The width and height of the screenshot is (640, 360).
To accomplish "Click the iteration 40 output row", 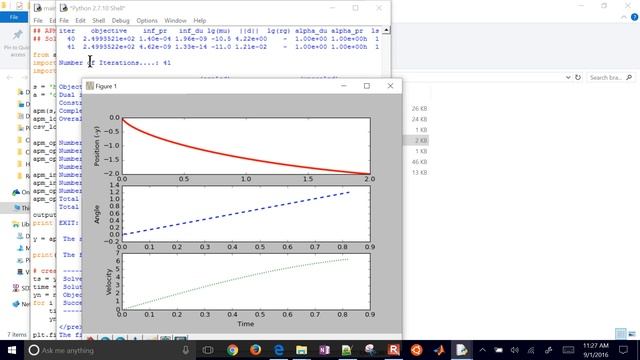I will click(x=223, y=39).
